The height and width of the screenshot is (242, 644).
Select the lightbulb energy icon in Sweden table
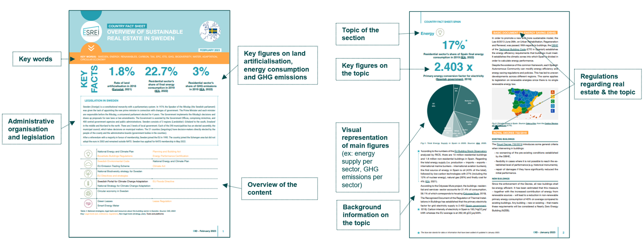tap(88, 154)
